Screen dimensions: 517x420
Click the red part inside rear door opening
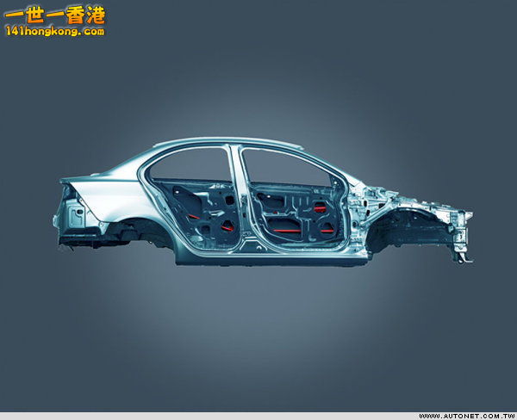tap(227, 225)
